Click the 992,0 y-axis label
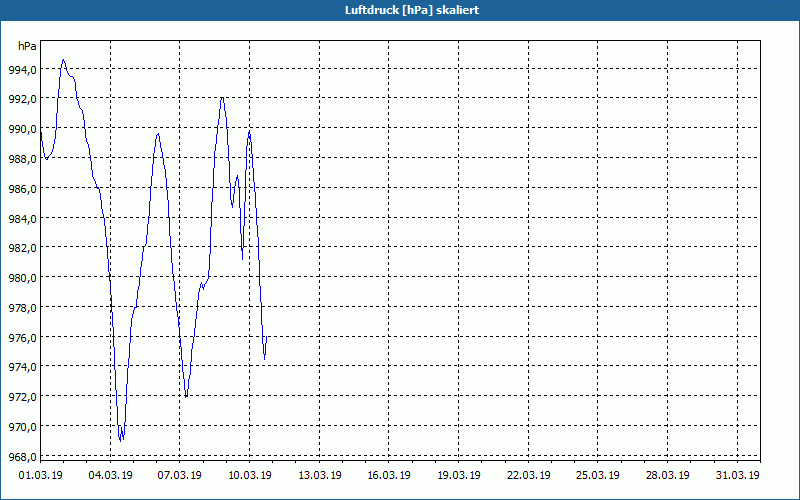Viewport: 800px width, 500px height. (22, 99)
